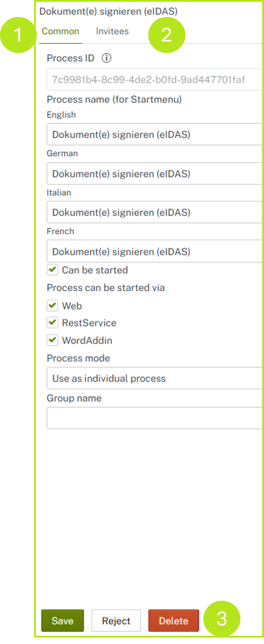
Task: Click the green number 3 marker
Action: (222, 618)
